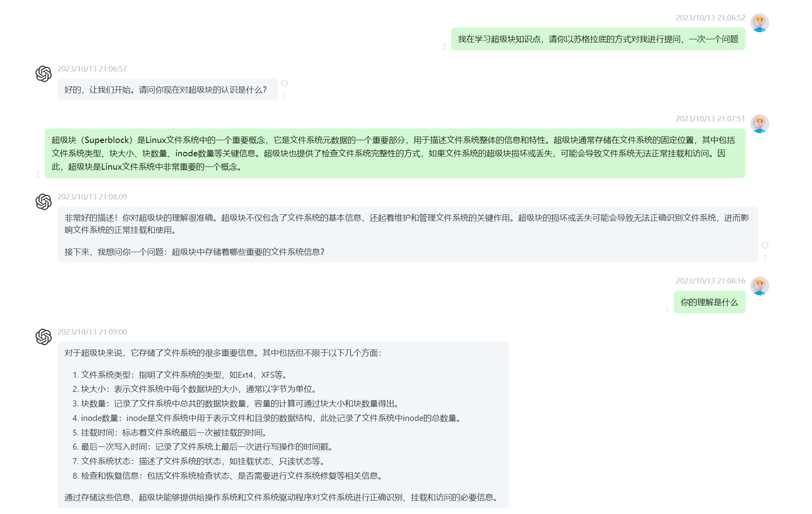Viewport: 812px width, 514px height.
Task: Click ChatGPT logo avatar at 21:06:57
Action: coord(44,74)
